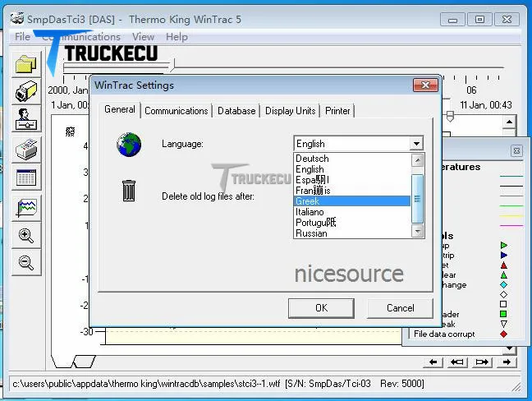Switch to the Database tab
This screenshot has height=401, width=532.
coord(236,111)
